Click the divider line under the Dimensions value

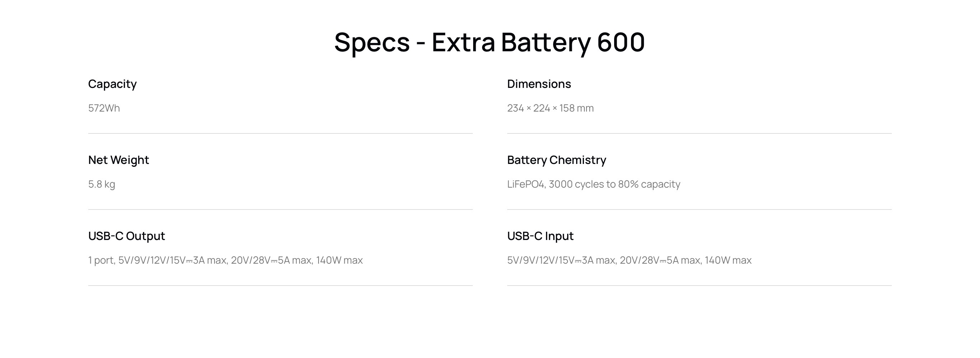tap(699, 133)
